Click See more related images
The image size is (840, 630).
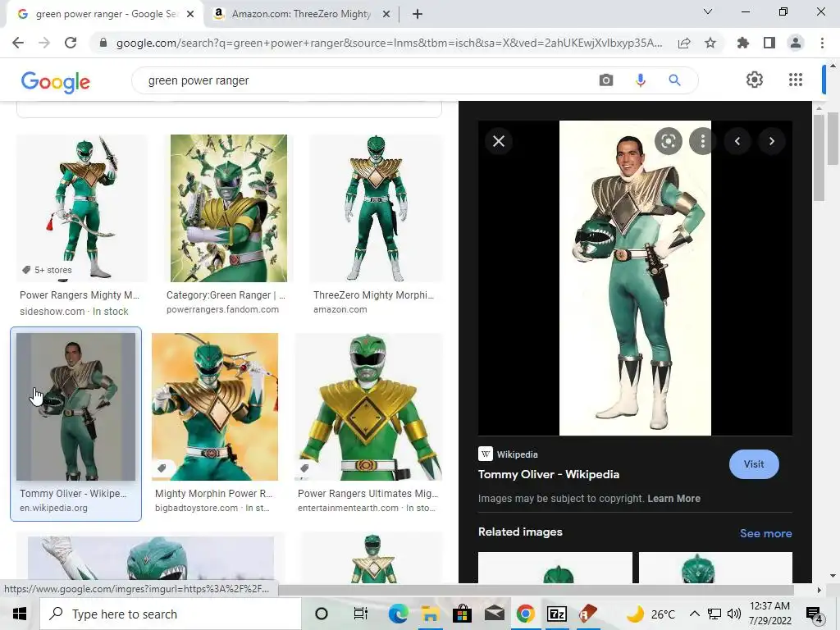point(765,533)
